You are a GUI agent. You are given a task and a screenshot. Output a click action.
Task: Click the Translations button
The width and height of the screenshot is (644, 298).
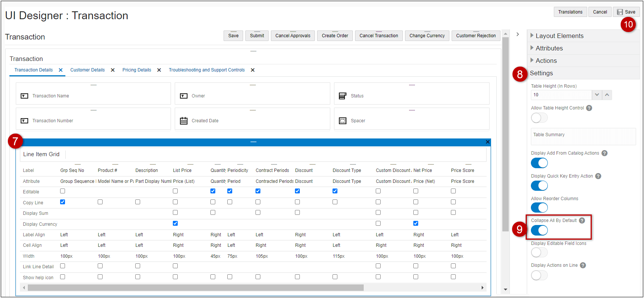570,12
